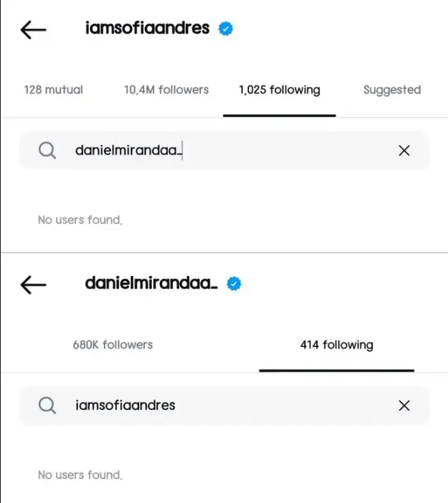The image size is (448, 503).
Task: Select the 1,025 following tab
Action: click(x=279, y=90)
